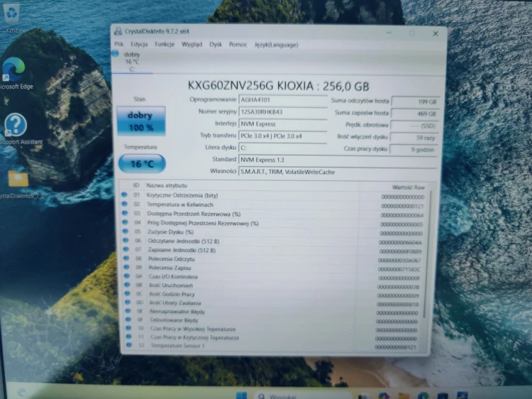This screenshot has width=532, height=399.
Task: Click the Litera dysku field C:
Action: (282, 148)
